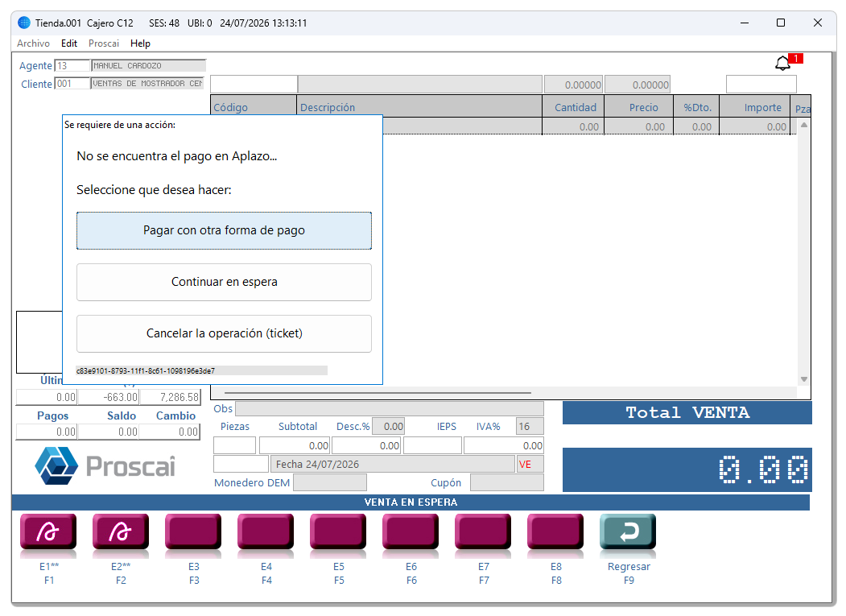
Task: Click the Proscai logo
Action: 105,465
